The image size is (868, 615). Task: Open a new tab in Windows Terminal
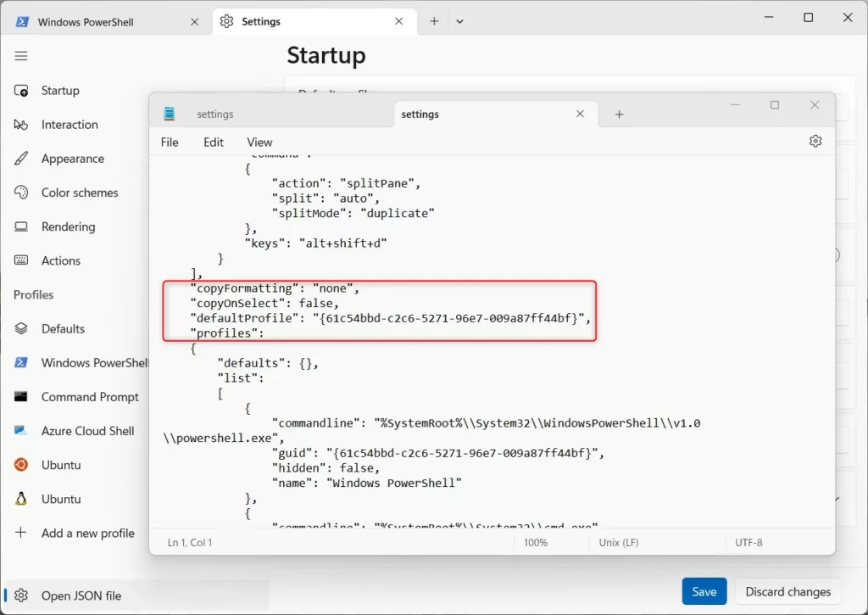pyautogui.click(x=435, y=21)
